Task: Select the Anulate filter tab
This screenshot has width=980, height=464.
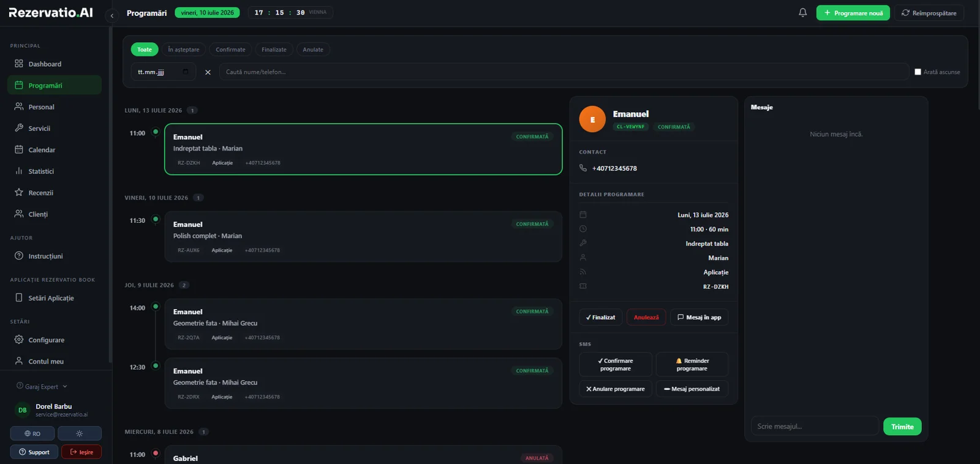Action: pos(313,50)
